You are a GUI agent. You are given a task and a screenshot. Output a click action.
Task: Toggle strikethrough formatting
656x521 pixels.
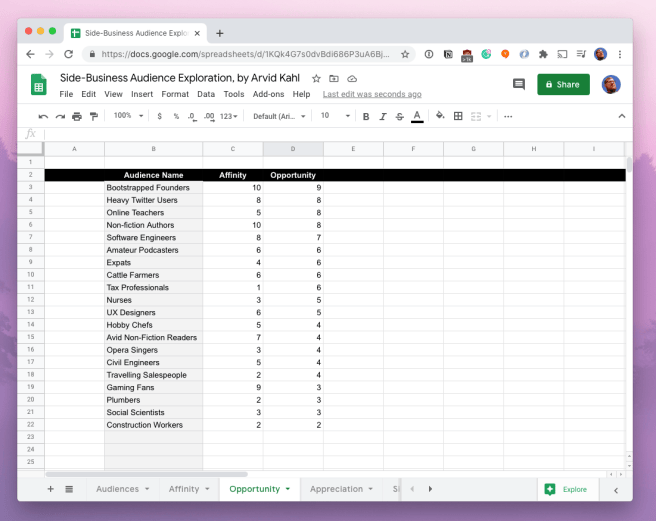[x=400, y=116]
